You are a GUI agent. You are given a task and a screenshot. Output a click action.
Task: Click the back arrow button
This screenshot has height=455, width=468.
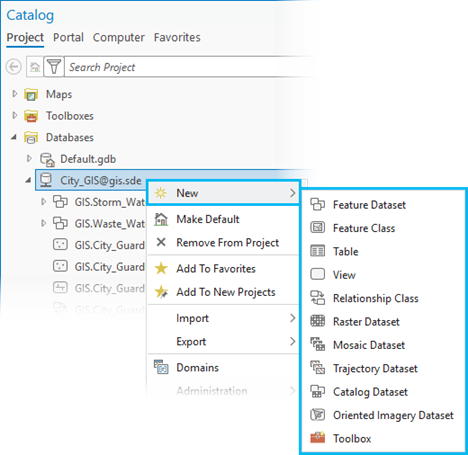click(14, 67)
